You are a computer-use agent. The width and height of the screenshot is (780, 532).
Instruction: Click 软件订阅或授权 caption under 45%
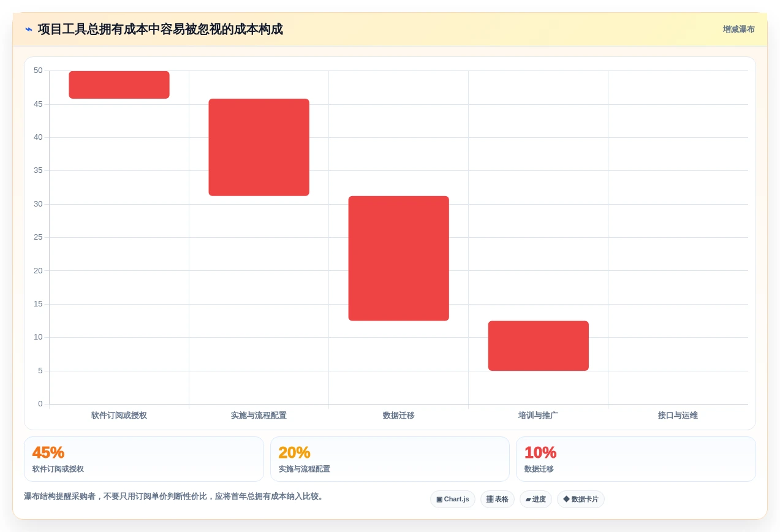[58, 469]
